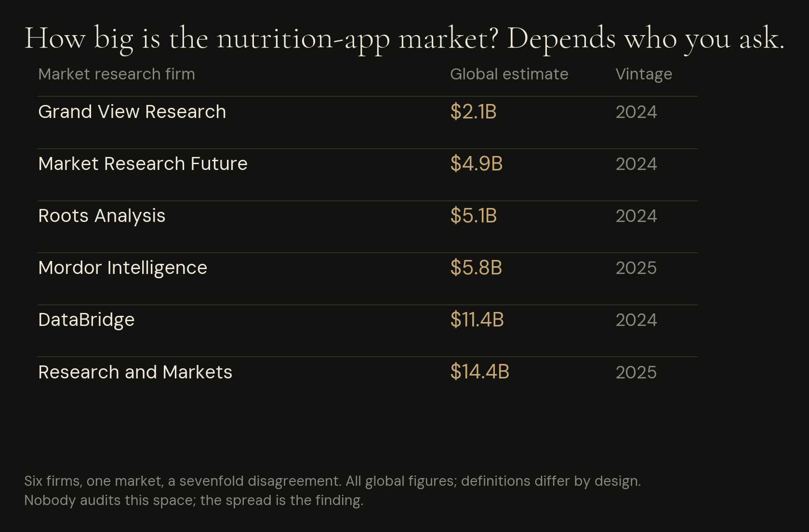This screenshot has width=809, height=532.
Task: Select the $5.1B estimate value
Action: 473,216
